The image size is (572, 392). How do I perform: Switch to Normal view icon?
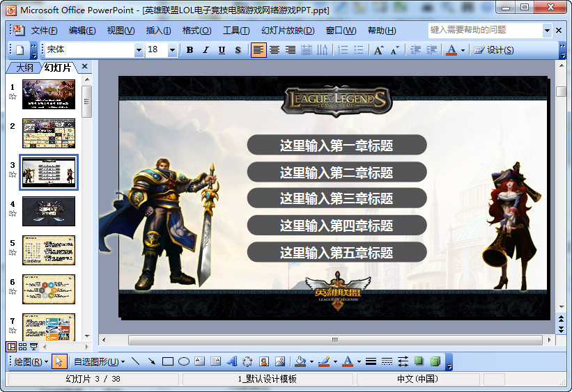coord(11,347)
